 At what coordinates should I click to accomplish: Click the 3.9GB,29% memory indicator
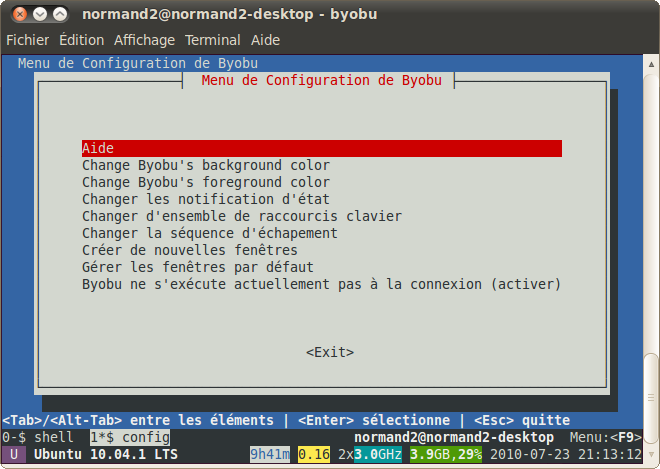click(x=446, y=455)
